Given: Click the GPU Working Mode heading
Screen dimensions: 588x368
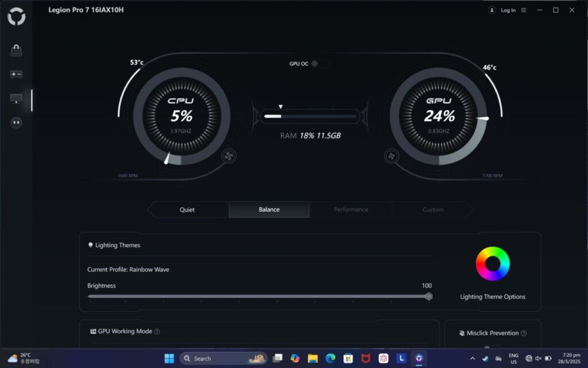Looking at the screenshot, I should 125,331.
